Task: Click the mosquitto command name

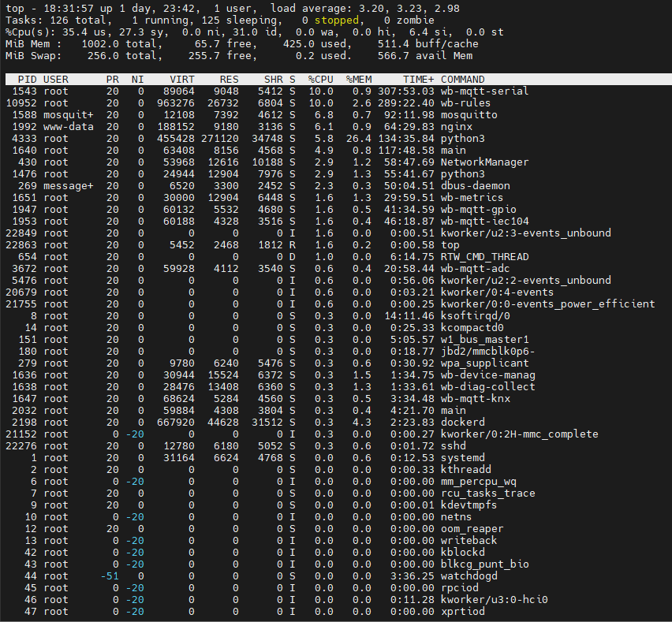Action: click(469, 115)
